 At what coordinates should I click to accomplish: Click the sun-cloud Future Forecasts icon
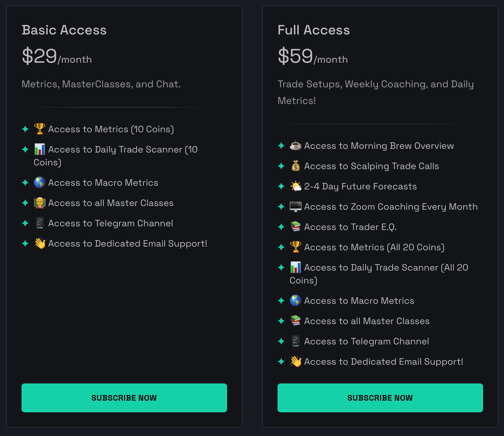(x=296, y=186)
